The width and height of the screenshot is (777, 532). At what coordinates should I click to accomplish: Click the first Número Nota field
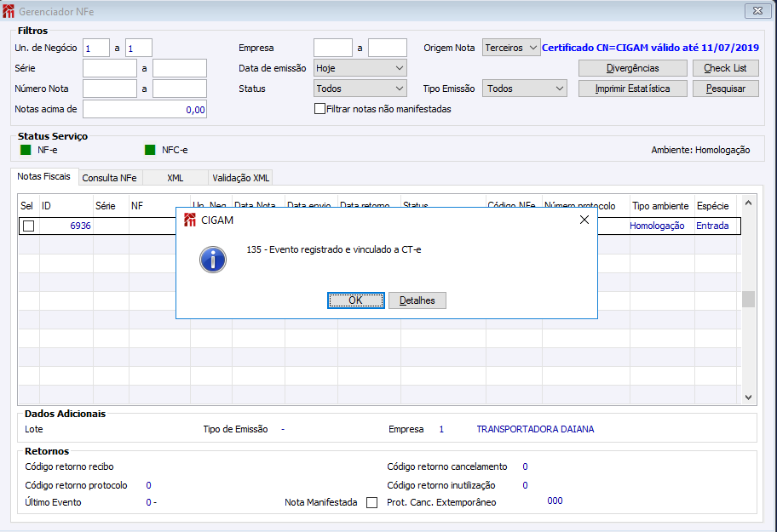(110, 89)
